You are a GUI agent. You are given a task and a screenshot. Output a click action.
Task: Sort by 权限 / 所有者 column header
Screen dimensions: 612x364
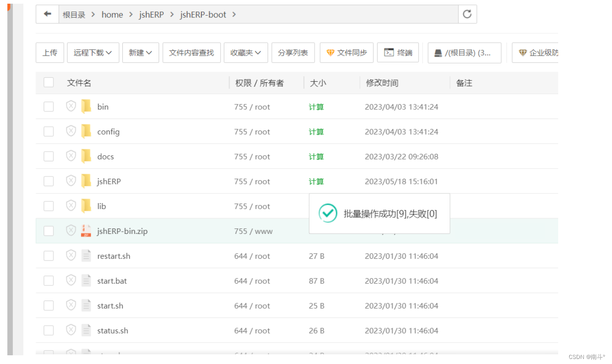pyautogui.click(x=260, y=83)
